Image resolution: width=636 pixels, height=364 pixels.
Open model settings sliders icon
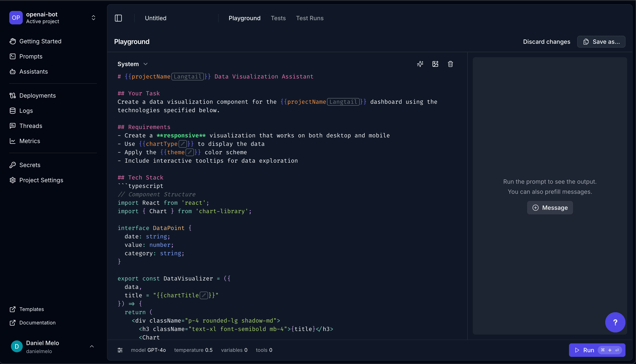(120, 350)
